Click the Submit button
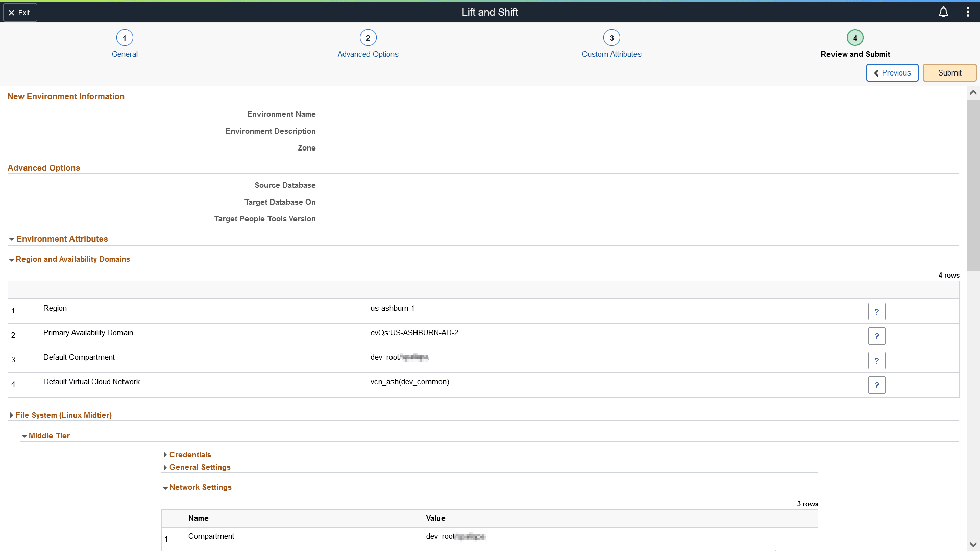Screen dimensions: 980x551 click(x=949, y=73)
